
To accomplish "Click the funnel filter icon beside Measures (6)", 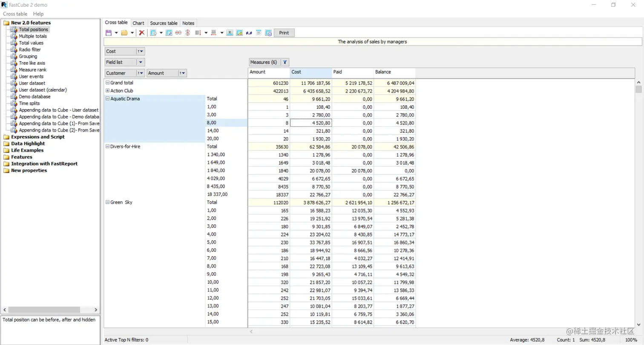I will 285,62.
